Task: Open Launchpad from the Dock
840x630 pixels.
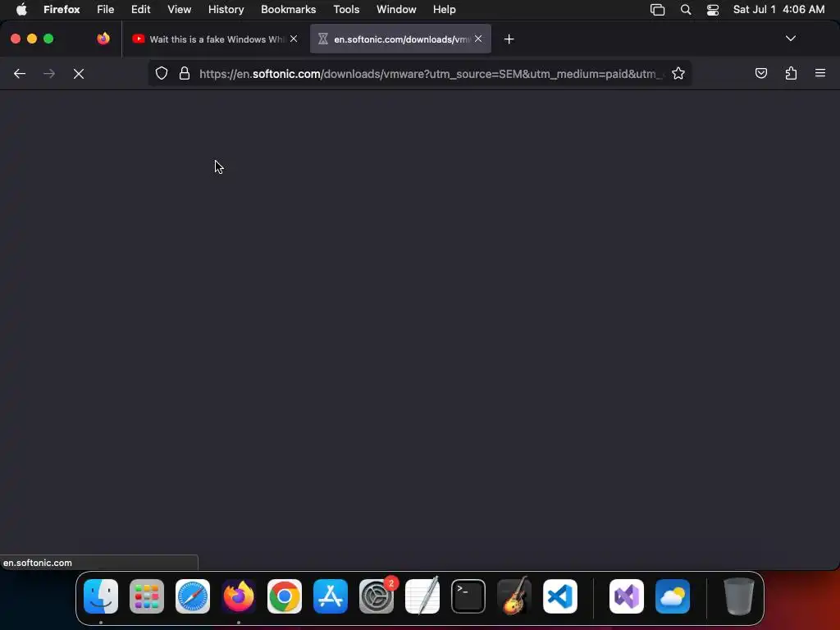Action: click(x=147, y=596)
